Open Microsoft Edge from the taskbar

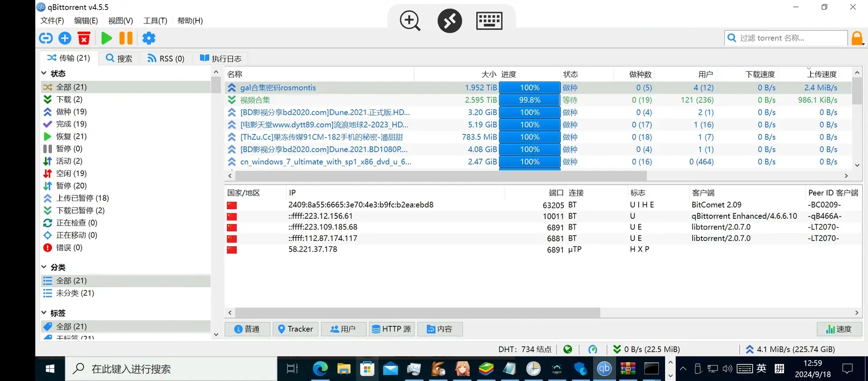(x=321, y=369)
